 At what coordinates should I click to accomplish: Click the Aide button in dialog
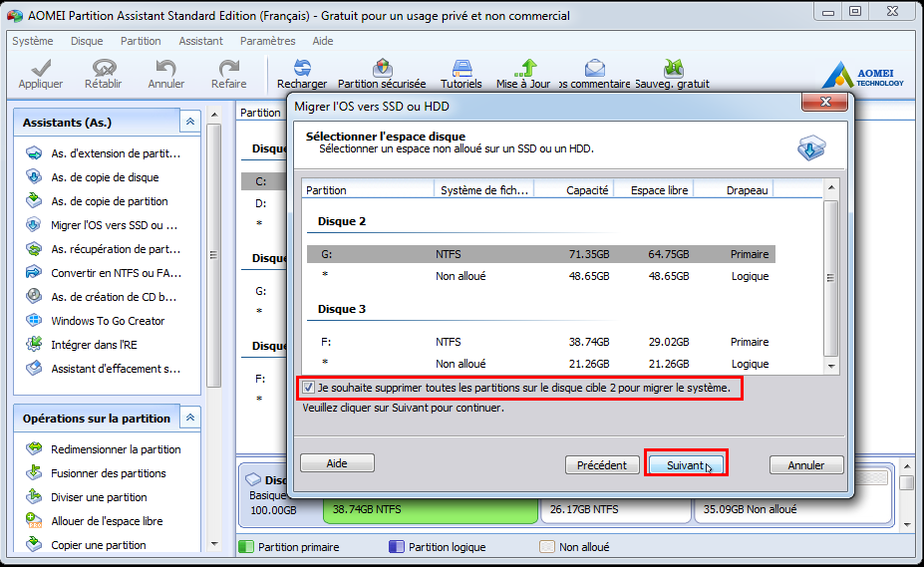[337, 463]
